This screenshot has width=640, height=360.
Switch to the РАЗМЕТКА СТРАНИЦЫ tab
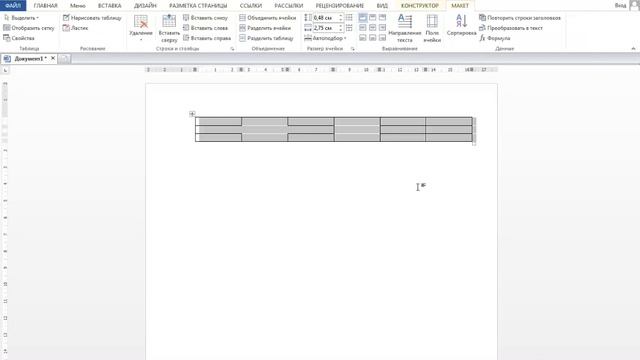(198, 6)
